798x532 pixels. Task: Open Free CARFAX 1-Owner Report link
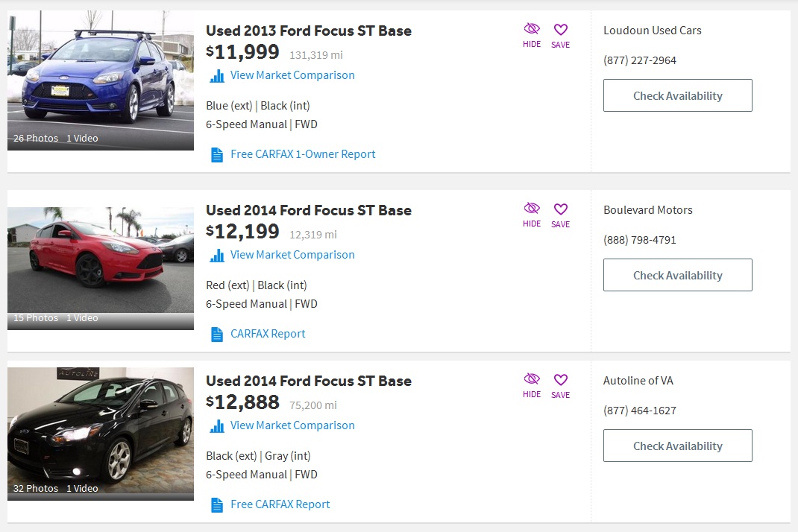(x=303, y=154)
